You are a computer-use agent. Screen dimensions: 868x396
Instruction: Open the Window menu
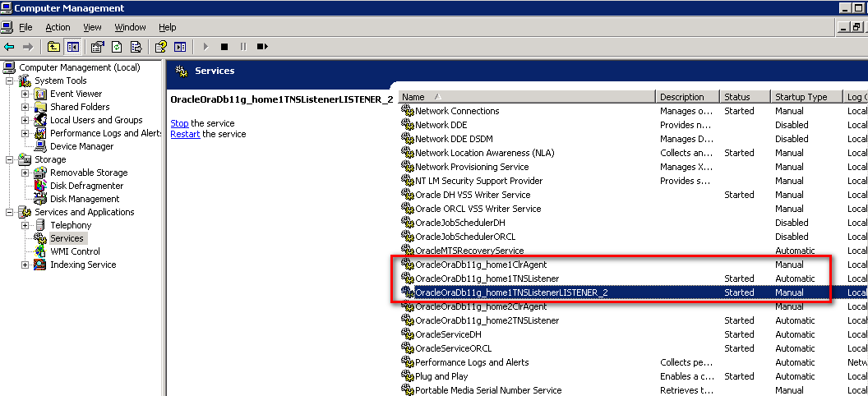pyautogui.click(x=130, y=27)
